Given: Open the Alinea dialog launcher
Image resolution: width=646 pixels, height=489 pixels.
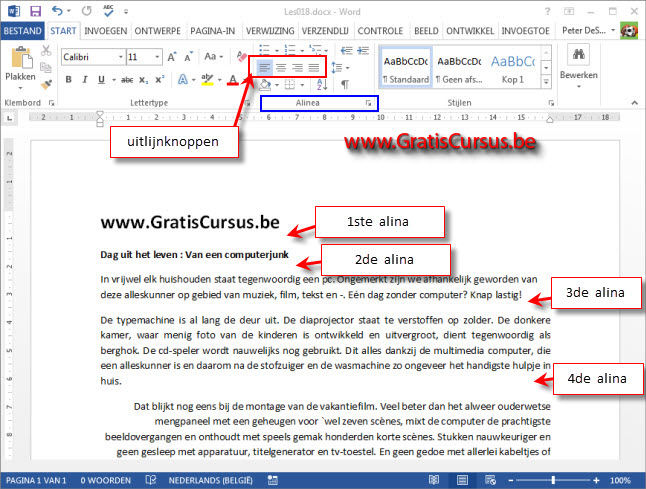Looking at the screenshot, I should tap(368, 103).
